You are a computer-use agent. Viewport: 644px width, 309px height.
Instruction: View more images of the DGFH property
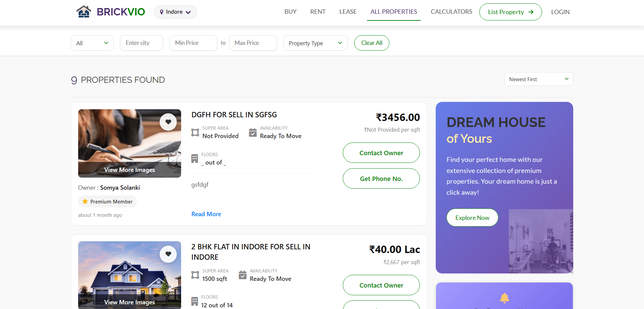(129, 170)
